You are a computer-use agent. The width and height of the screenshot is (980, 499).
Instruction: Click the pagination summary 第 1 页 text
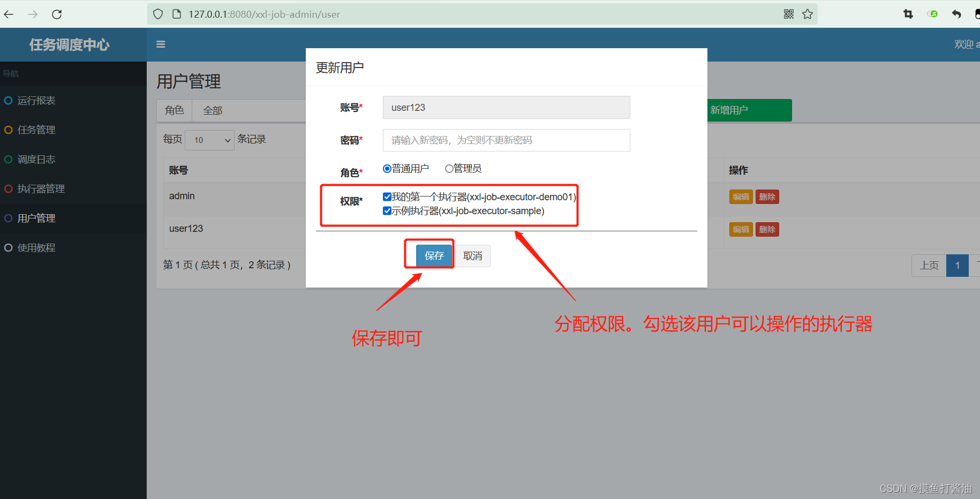tap(227, 265)
